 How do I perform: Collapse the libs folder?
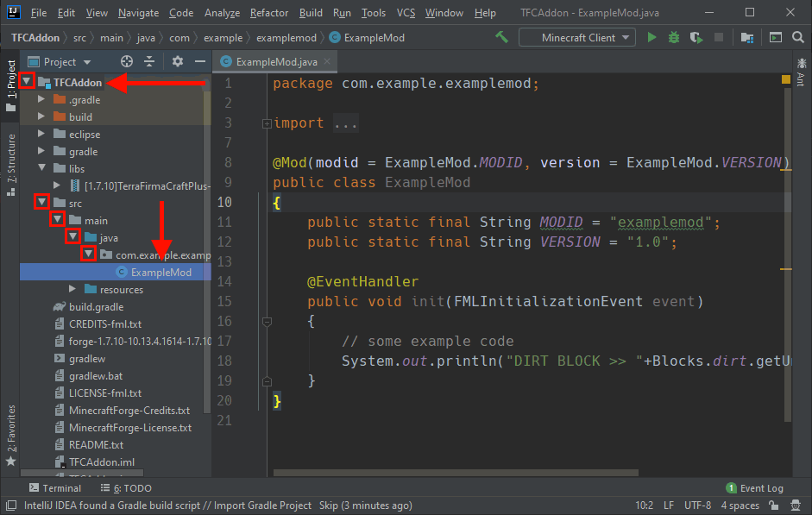(41, 168)
